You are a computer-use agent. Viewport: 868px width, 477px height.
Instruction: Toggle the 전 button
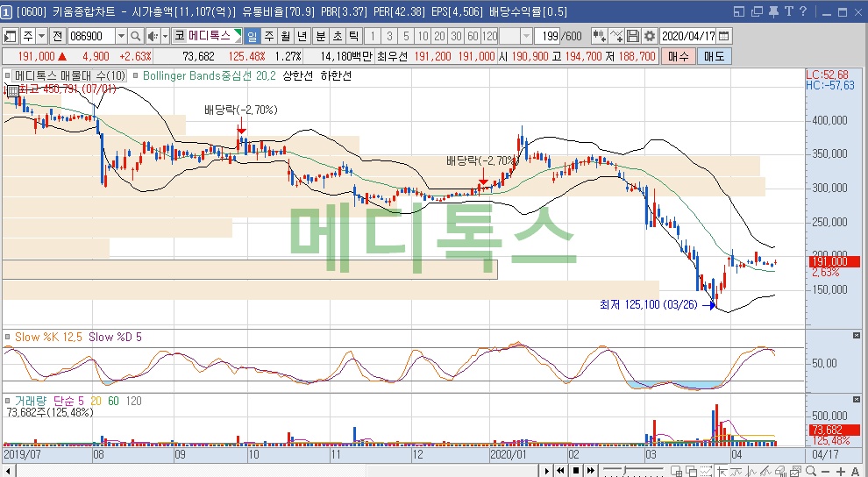point(58,37)
